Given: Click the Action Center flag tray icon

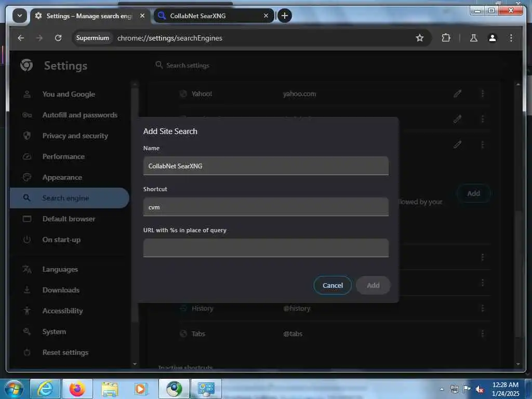Looking at the screenshot, I should [467, 389].
